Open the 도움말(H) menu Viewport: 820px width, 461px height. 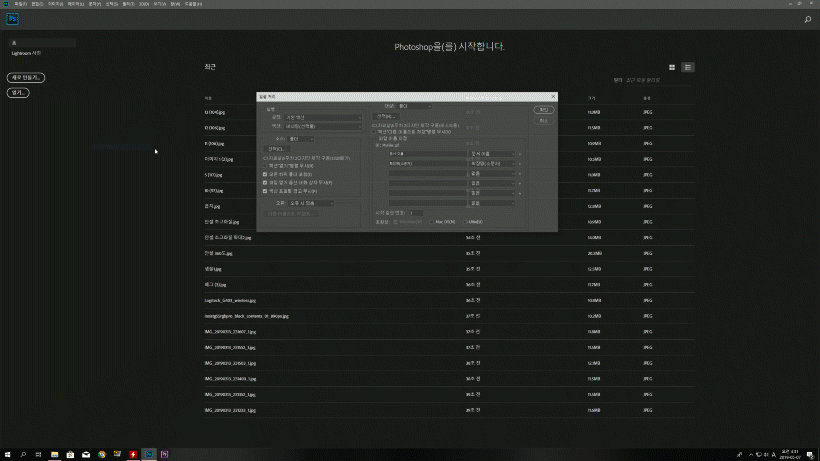[x=193, y=4]
